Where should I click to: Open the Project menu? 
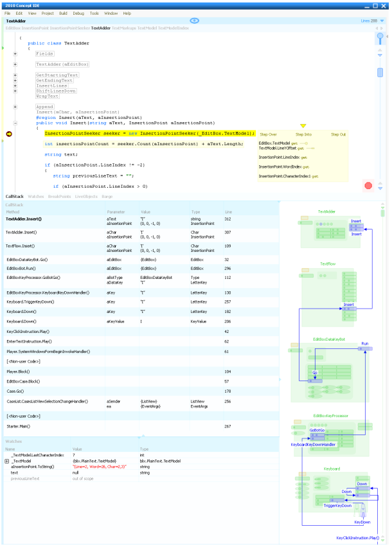tap(48, 13)
